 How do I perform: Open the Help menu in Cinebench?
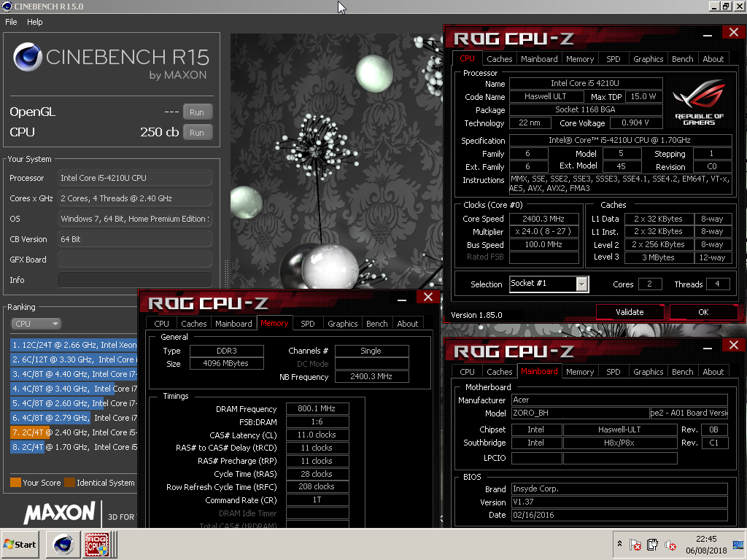click(x=34, y=22)
